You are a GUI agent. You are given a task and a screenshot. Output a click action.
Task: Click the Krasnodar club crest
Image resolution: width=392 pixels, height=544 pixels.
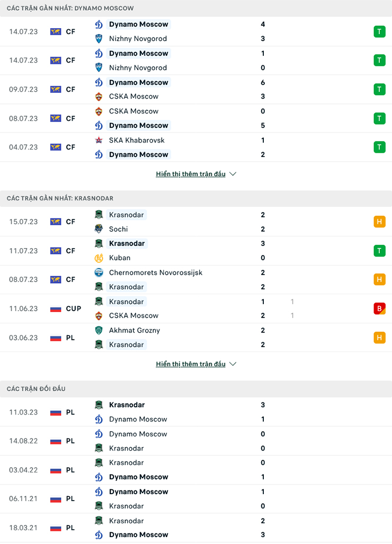tap(99, 215)
